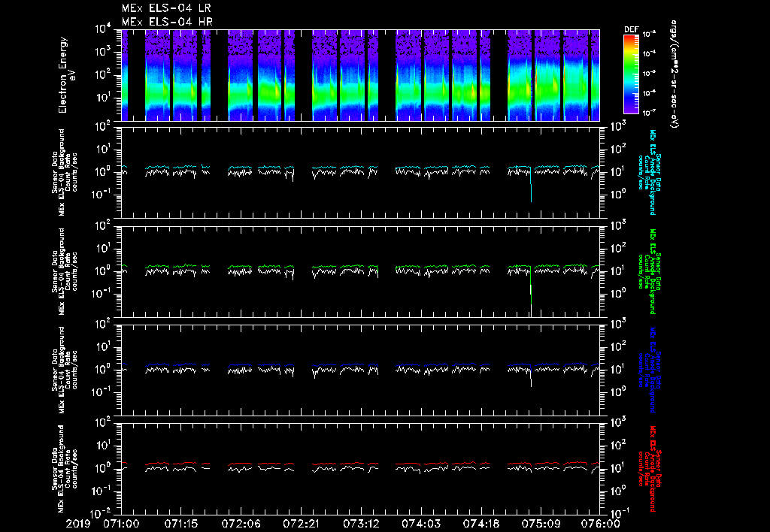The image size is (770, 532).
Task: Click the "075:09" time axis label
Action: [x=541, y=524]
